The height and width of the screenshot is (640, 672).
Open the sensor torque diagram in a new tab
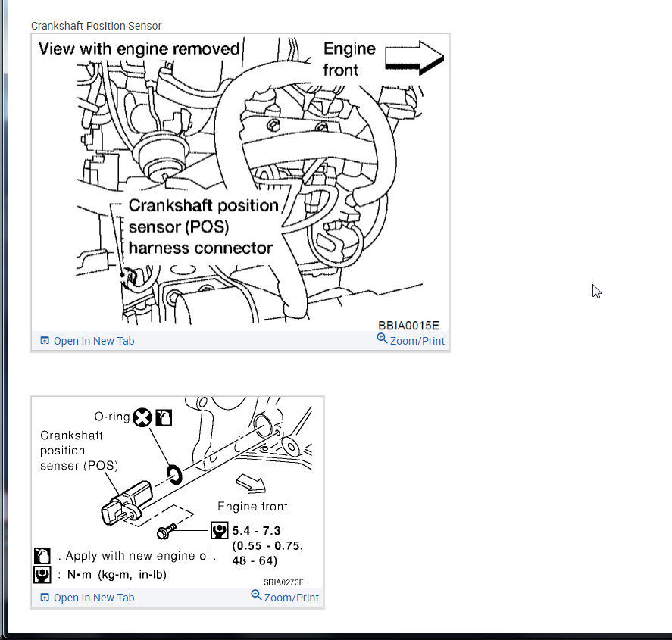coord(87,598)
